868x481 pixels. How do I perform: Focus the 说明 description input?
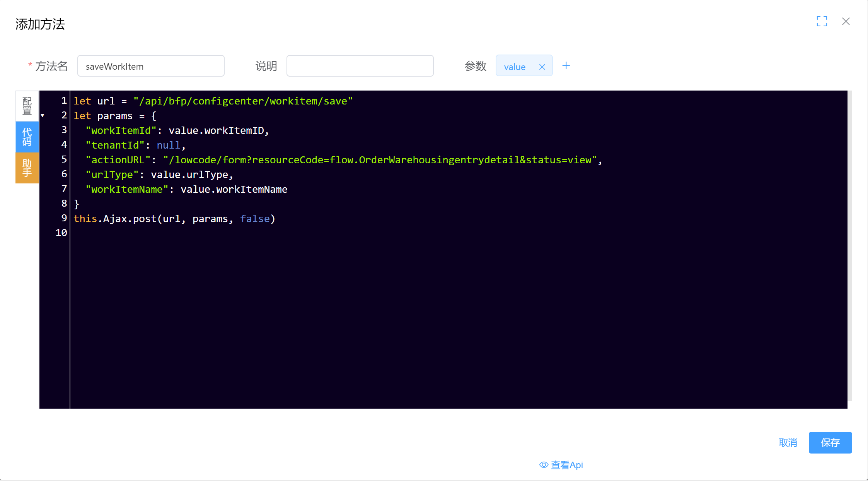click(360, 66)
